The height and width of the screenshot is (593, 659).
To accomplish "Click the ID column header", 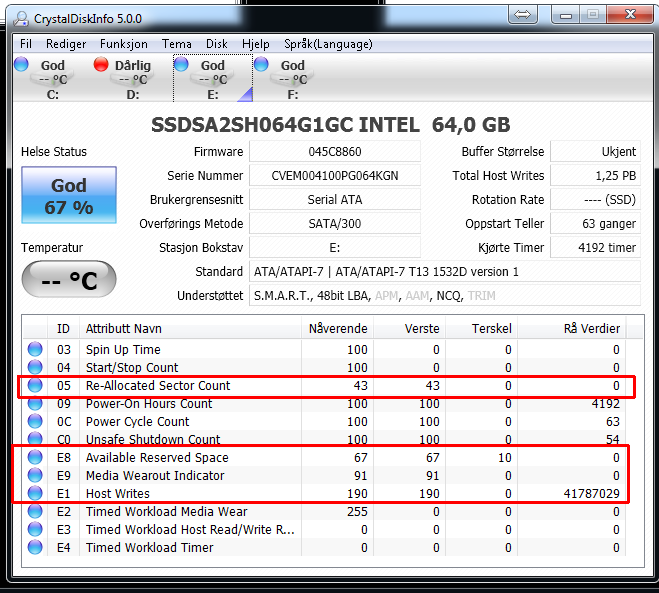I will pyautogui.click(x=63, y=328).
